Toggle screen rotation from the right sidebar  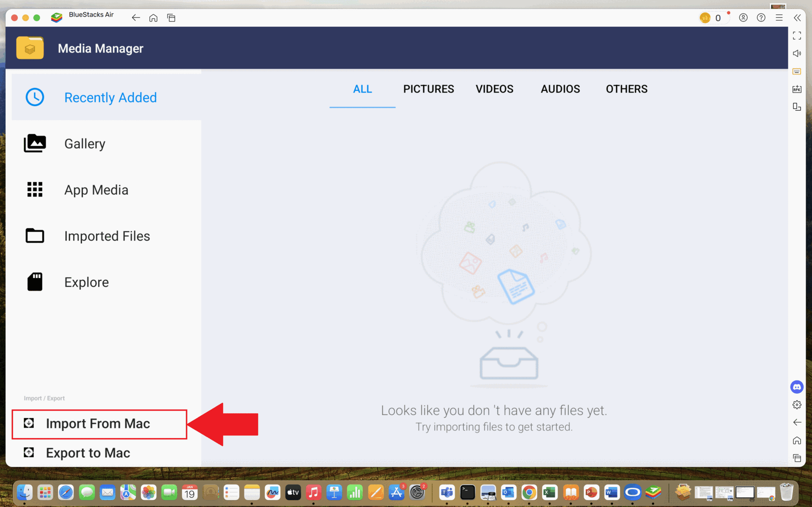(x=797, y=107)
